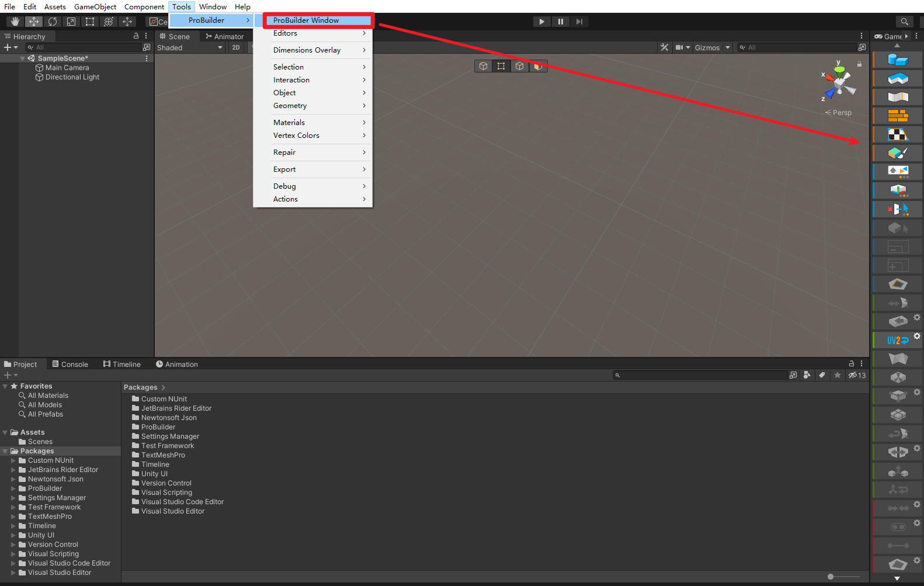Click the ProBuilder Flip Normals icon
924x586 pixels.
(898, 434)
